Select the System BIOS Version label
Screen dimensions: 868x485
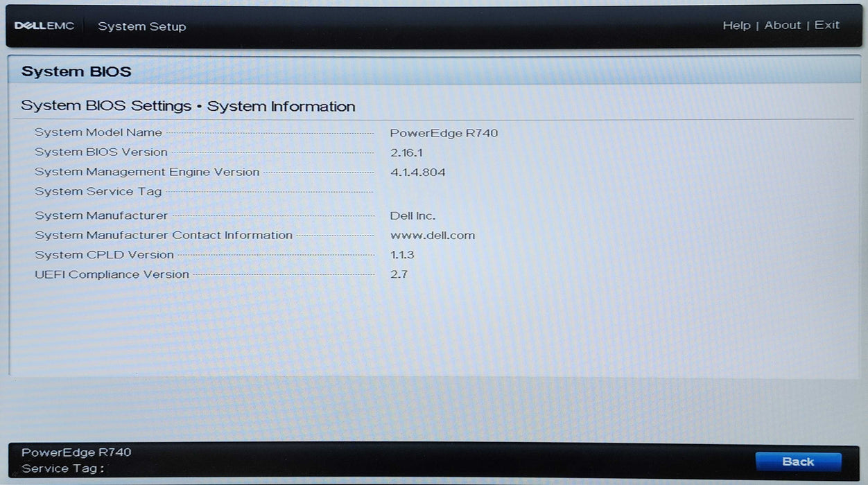tap(101, 152)
